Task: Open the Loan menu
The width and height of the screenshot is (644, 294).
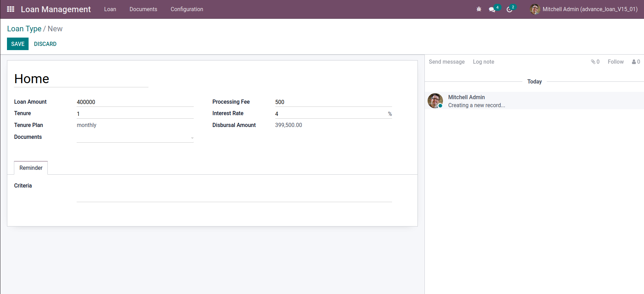Action: (110, 9)
